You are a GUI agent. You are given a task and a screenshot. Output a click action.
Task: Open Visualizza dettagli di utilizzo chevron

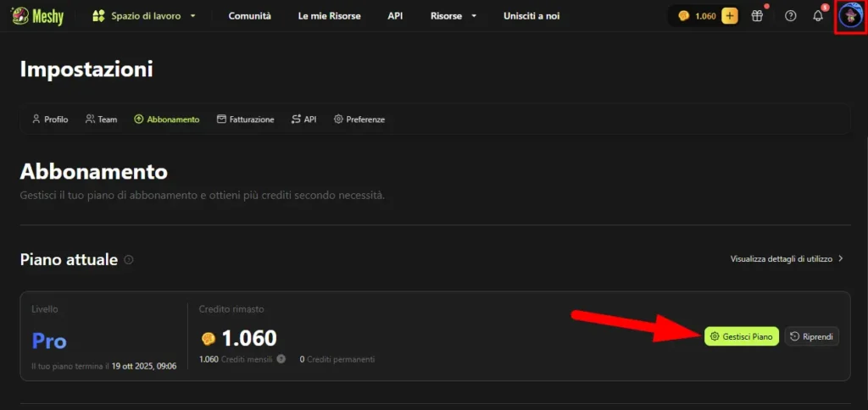click(x=840, y=258)
